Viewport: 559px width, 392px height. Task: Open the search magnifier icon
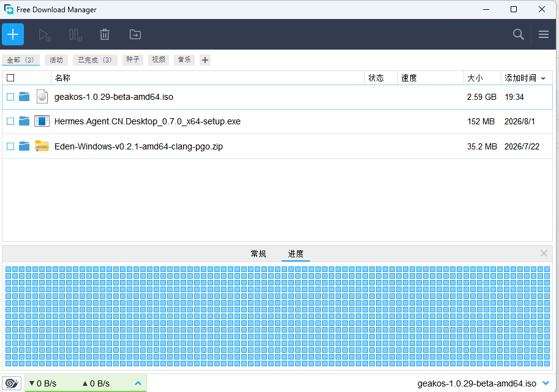519,34
